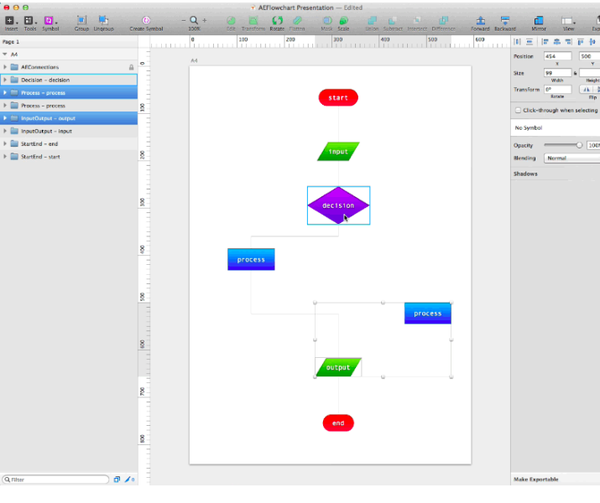Enable Click-through when selecting checkbox
This screenshot has height=503, width=600.
tap(518, 110)
